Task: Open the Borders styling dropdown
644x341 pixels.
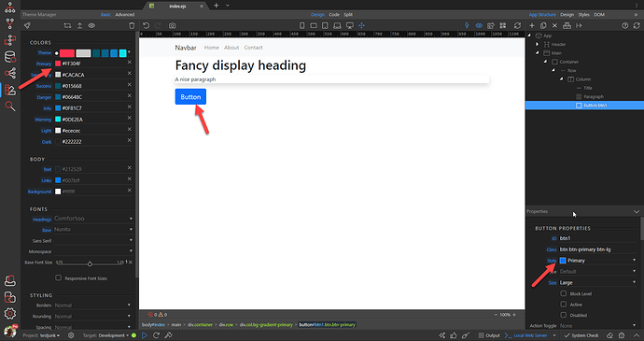Action: click(x=93, y=305)
